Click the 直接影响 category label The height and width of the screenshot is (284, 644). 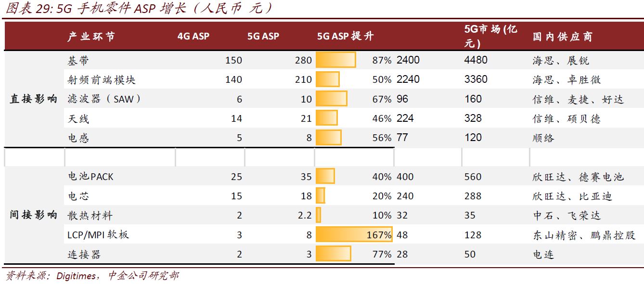(34, 99)
